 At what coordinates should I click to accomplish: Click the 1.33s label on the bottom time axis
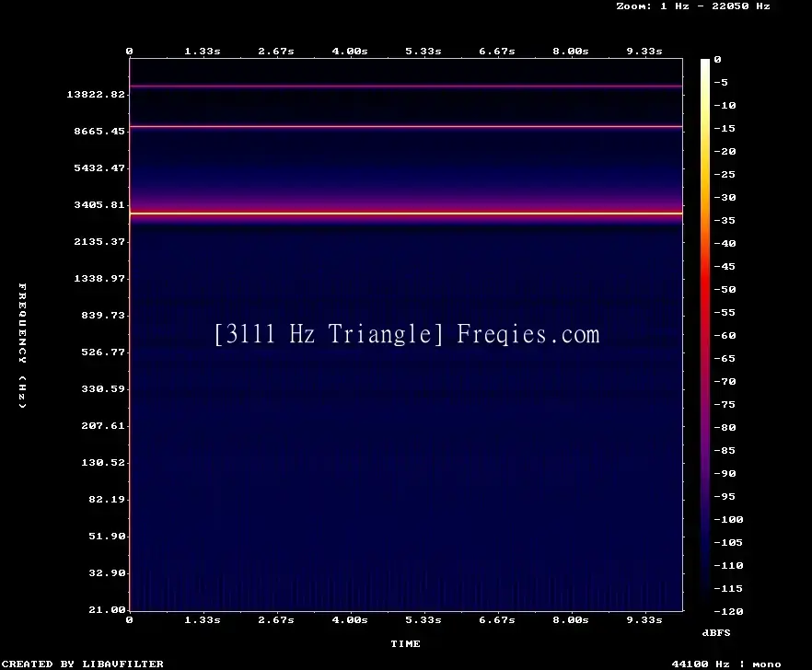click(203, 619)
